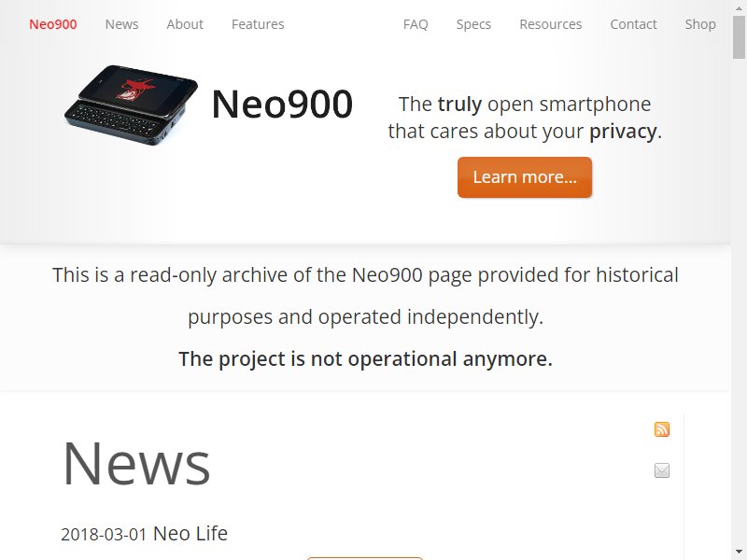Open the Contact page
Image resolution: width=747 pixels, height=560 pixels.
634,24
